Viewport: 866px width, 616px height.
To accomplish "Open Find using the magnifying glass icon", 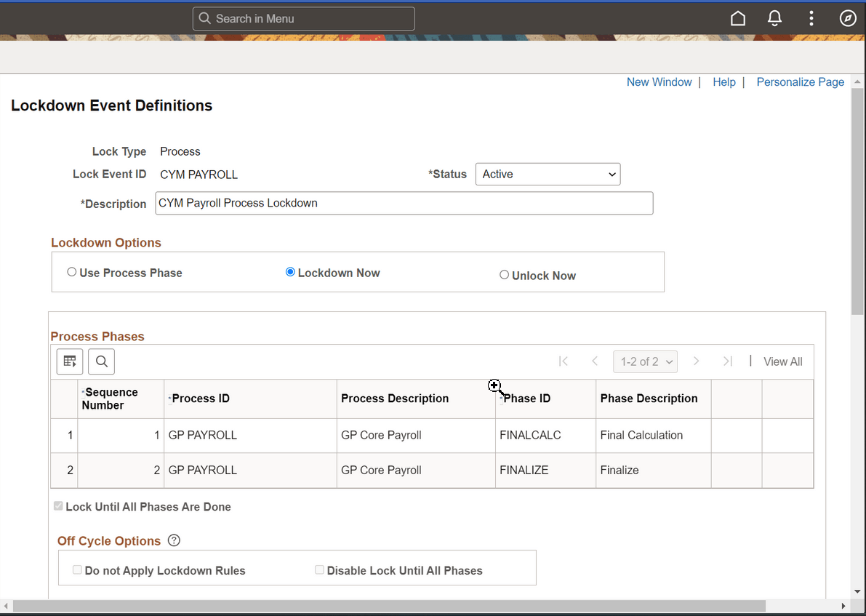I will point(101,361).
